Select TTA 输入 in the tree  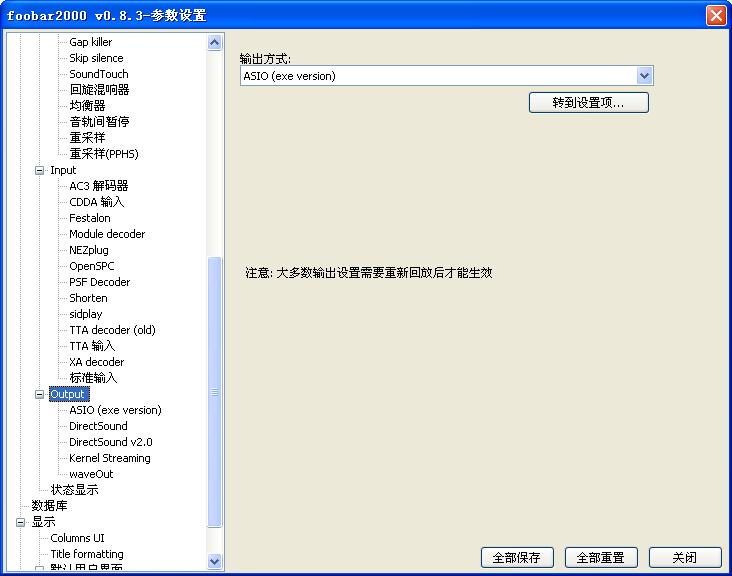92,346
